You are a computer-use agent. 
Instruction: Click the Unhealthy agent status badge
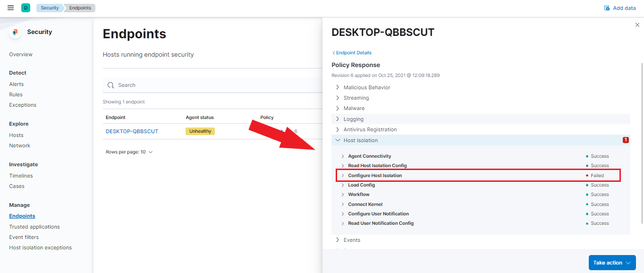200,131
